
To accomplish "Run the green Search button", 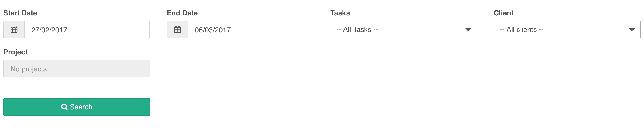I will (77, 107).
